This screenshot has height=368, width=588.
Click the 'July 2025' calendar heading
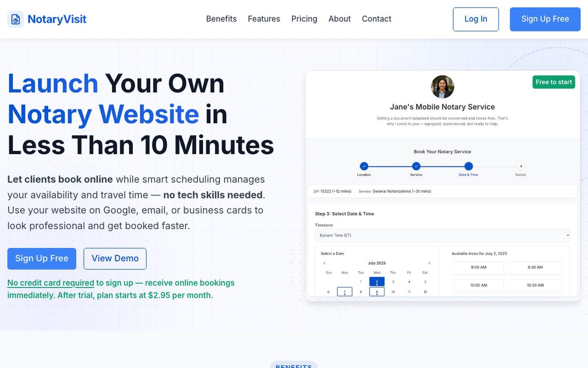pyautogui.click(x=377, y=263)
